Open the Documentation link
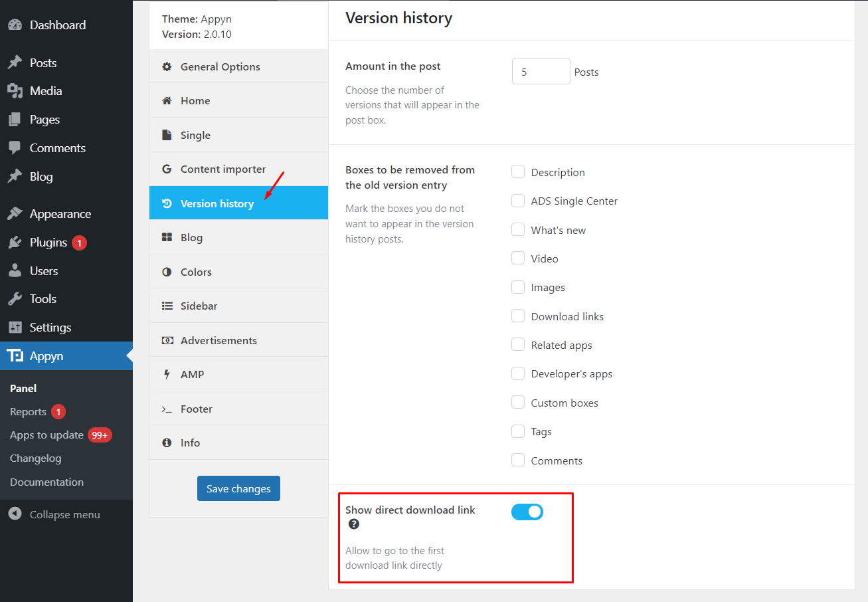 pos(47,482)
